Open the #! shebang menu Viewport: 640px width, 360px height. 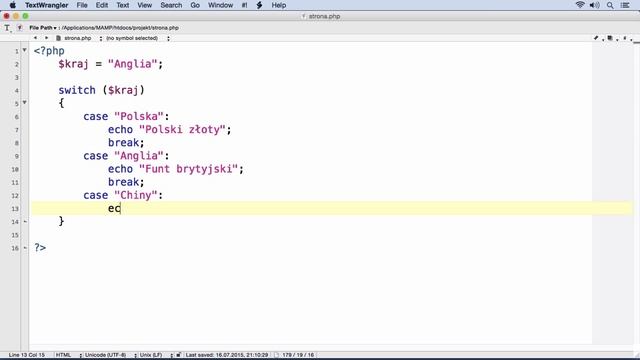tap(244, 5)
